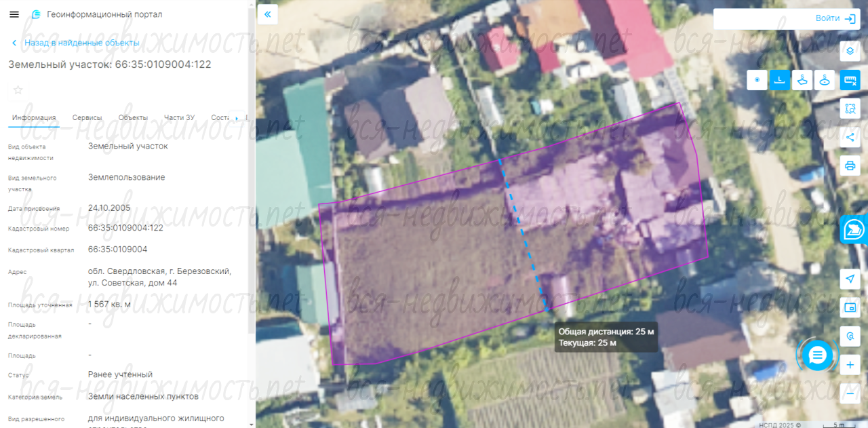Open the chat support bubble

(817, 355)
